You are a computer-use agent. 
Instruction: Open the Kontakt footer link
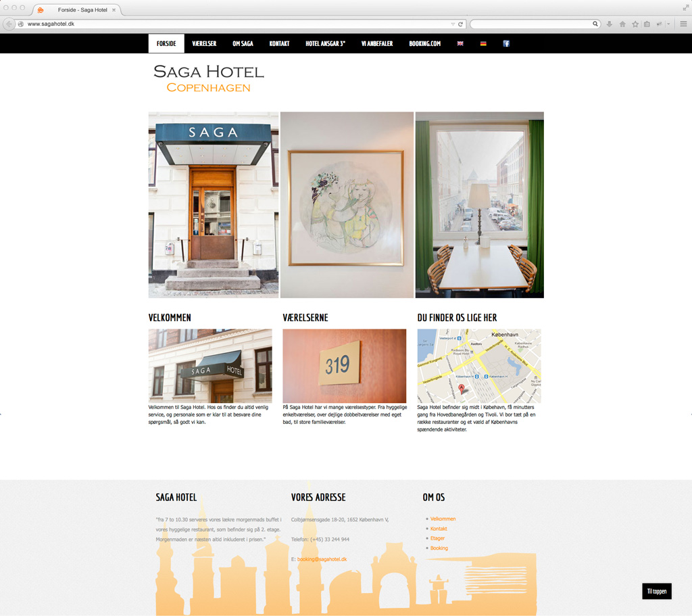point(439,529)
